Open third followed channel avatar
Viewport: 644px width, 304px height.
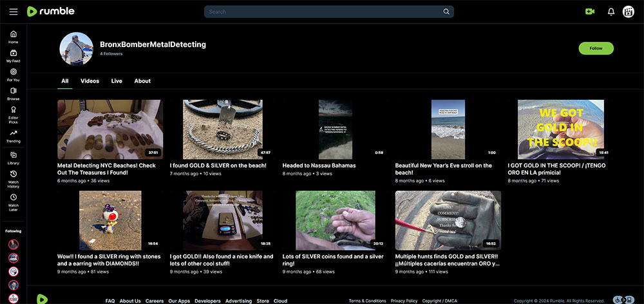tap(14, 272)
